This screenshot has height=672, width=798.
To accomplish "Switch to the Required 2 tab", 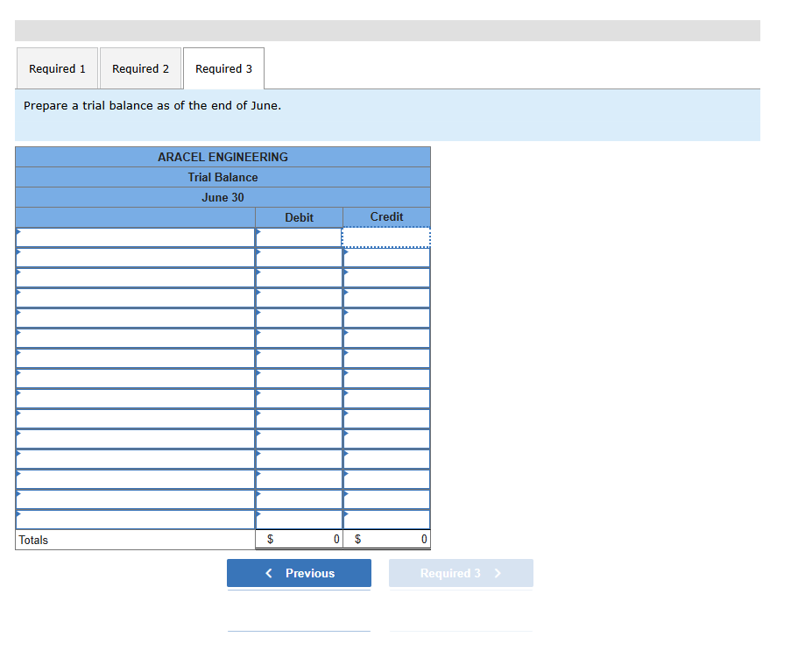I will coord(140,68).
